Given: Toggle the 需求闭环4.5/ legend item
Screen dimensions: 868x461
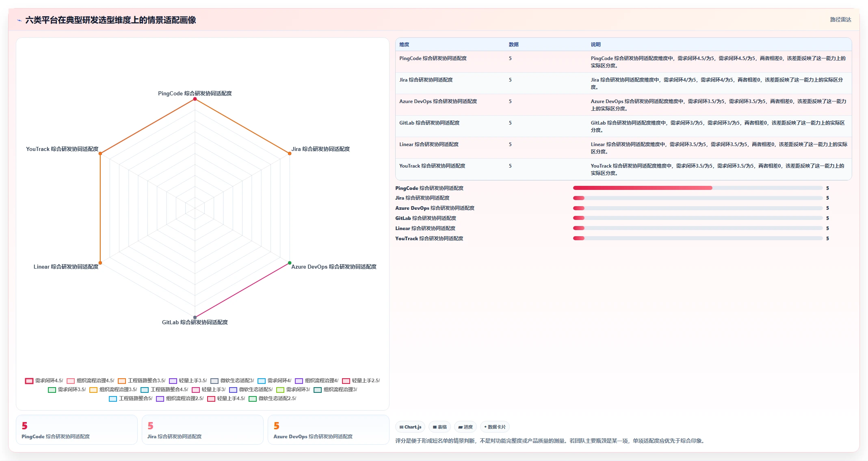Looking at the screenshot, I should pyautogui.click(x=44, y=381).
